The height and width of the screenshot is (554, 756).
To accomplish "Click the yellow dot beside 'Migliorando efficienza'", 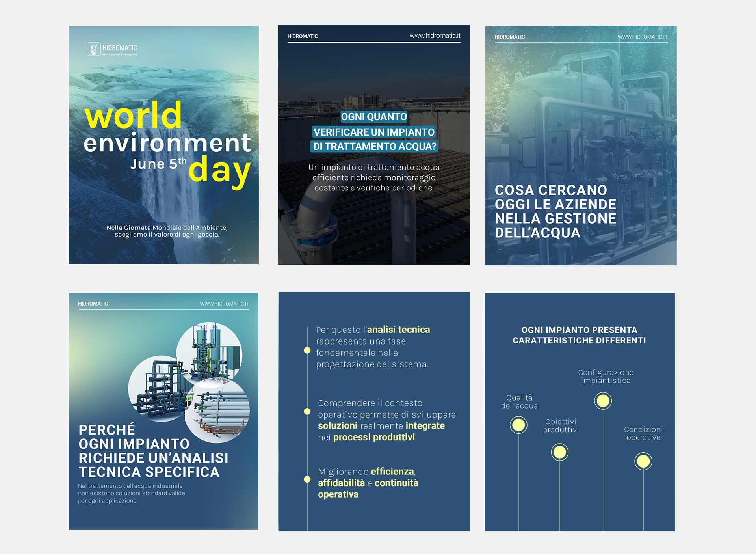I will [x=307, y=479].
